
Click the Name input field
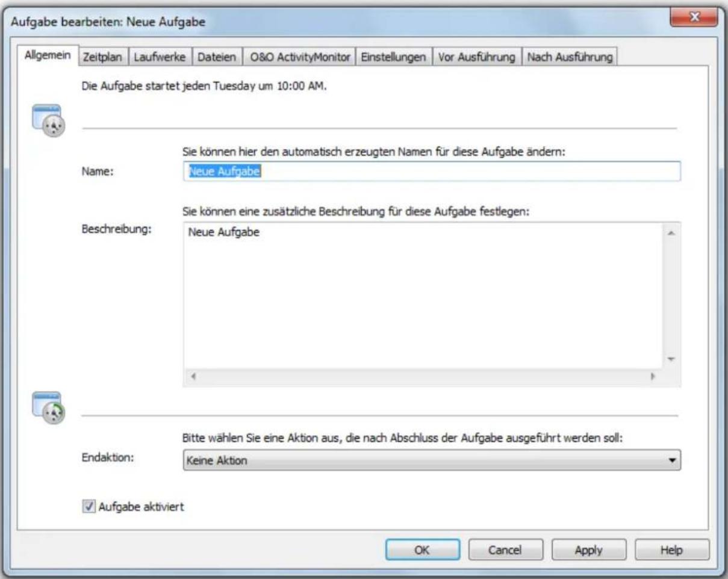(x=431, y=172)
